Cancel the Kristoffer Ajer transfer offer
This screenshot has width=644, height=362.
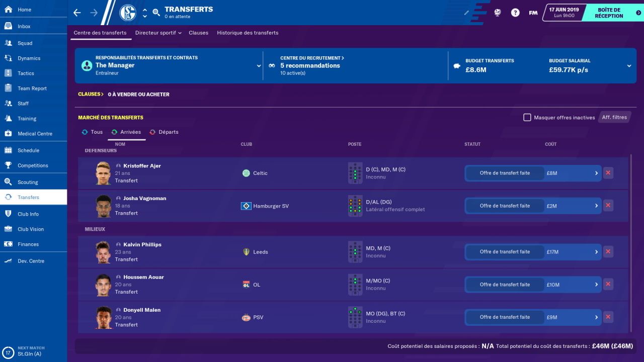point(608,173)
